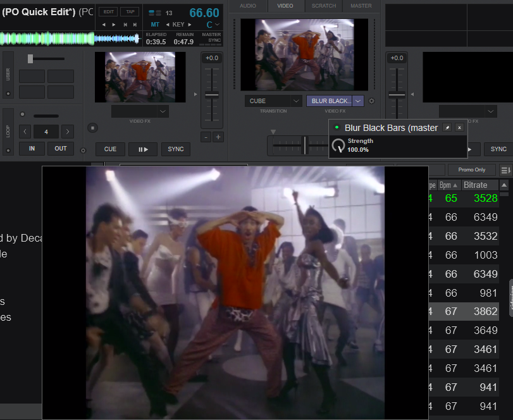
Task: Click the small forward arrow beside EDIT controls
Action: 113,25
